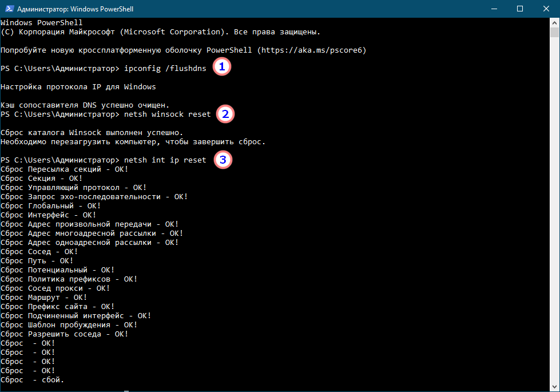Screen dimensions: 560x392
Task: Maximize the PowerShell window
Action: click(519, 9)
